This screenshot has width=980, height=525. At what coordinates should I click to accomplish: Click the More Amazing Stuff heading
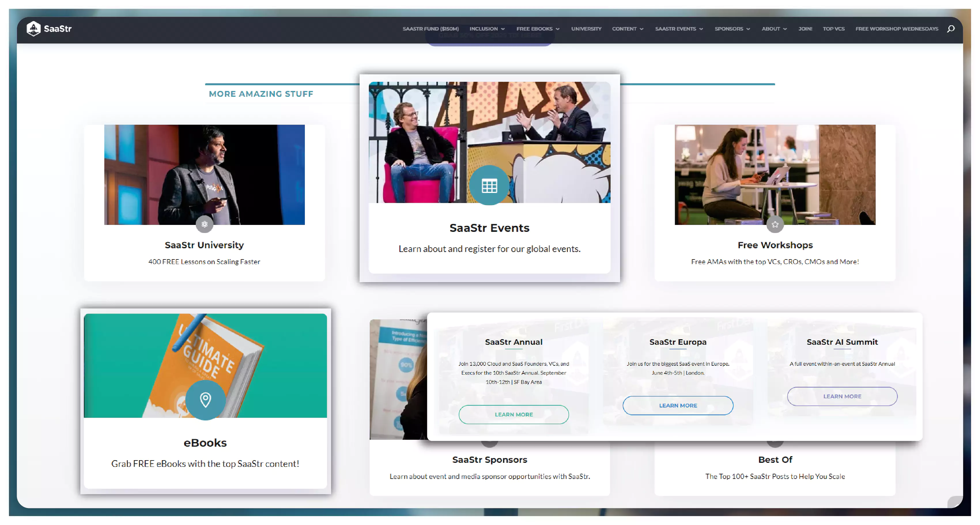click(261, 94)
